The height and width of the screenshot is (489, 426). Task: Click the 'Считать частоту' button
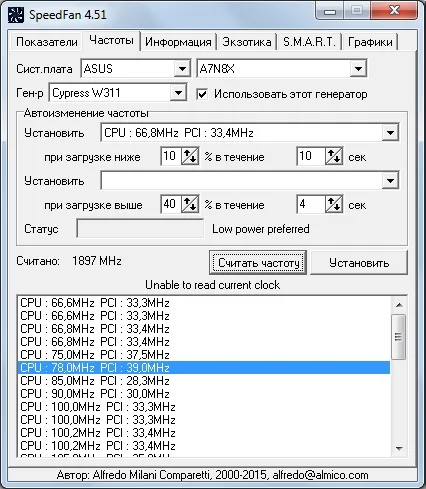(x=258, y=263)
